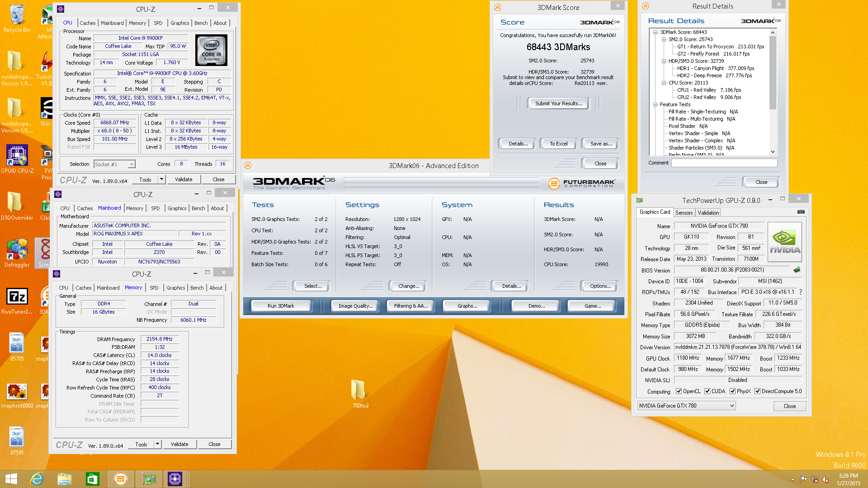Open File Explorer from taskbar
This screenshot has width=868, height=488.
tap(65, 479)
